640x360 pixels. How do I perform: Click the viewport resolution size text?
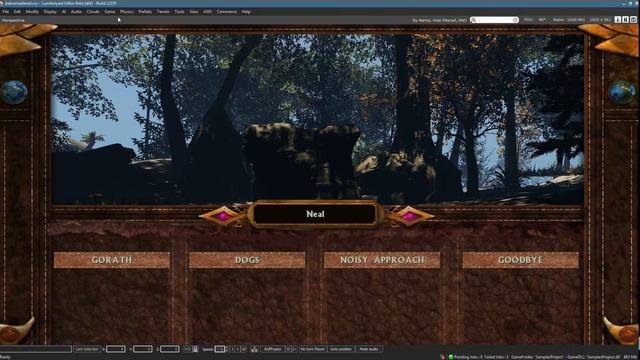(x=600, y=20)
